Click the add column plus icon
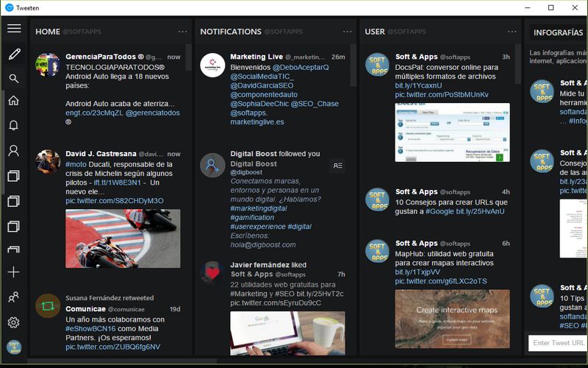The width and height of the screenshot is (588, 368). 13,272
